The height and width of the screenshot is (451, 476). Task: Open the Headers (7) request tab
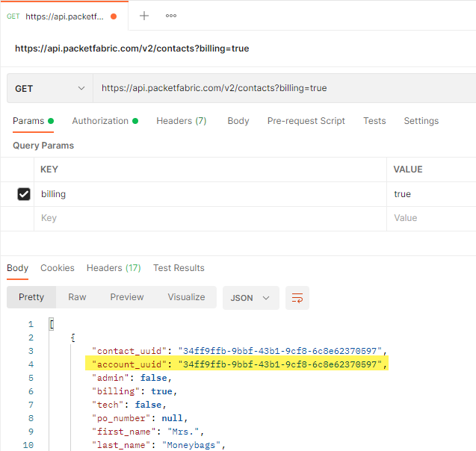tap(181, 121)
